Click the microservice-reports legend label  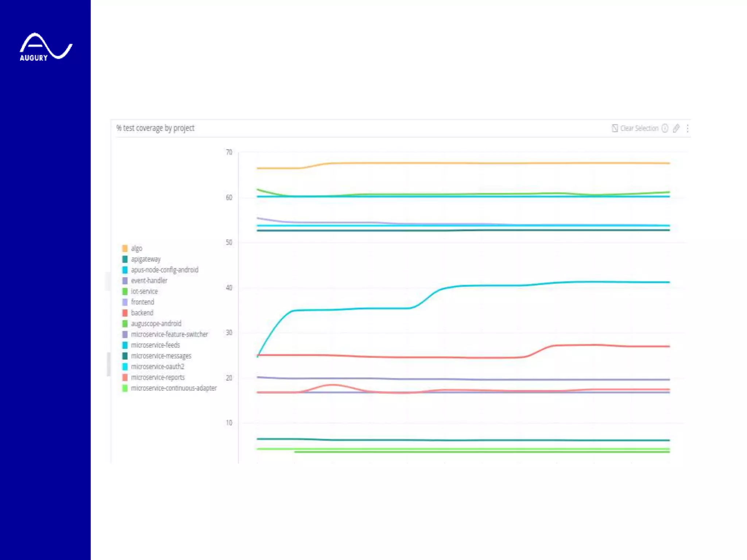[158, 377]
